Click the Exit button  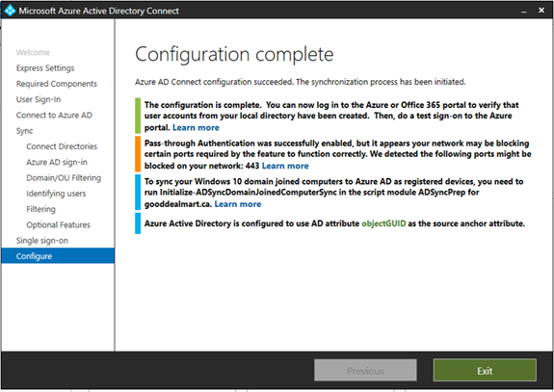point(485,371)
